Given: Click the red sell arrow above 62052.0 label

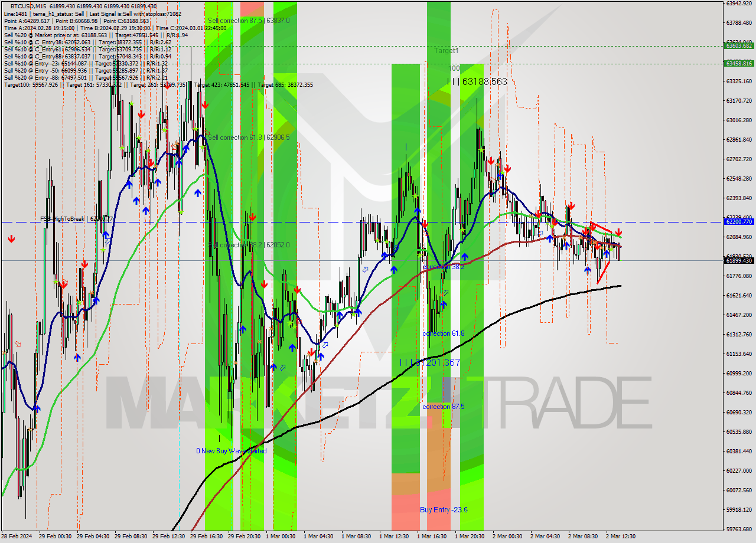Looking at the screenshot, I should (252, 217).
